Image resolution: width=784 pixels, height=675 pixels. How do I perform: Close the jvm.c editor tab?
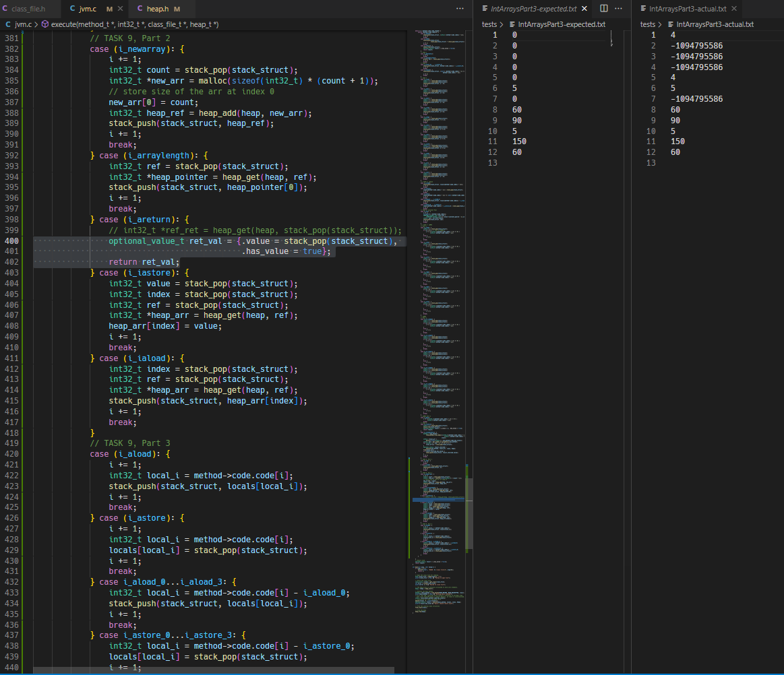[120, 9]
